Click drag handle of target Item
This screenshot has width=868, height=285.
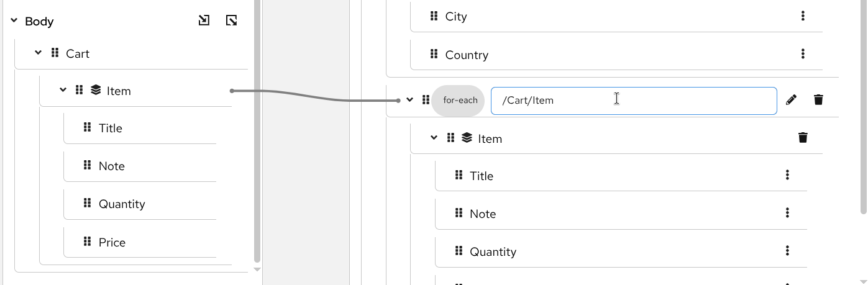coord(450,138)
